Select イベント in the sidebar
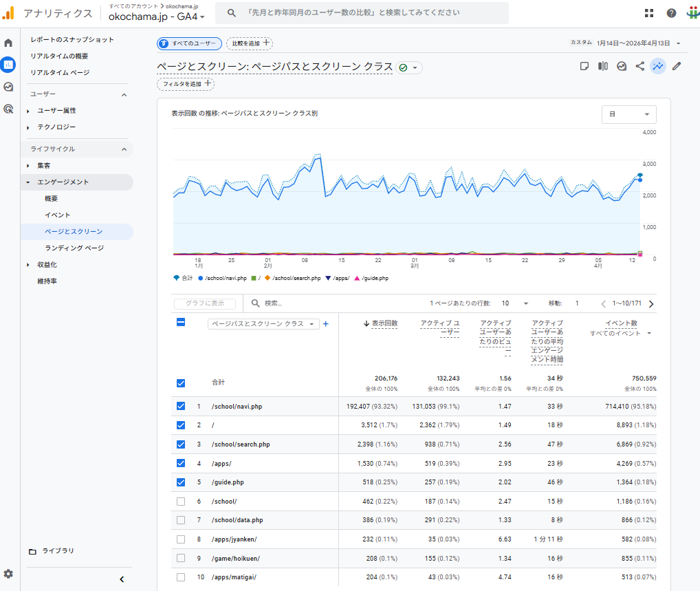 [57, 215]
